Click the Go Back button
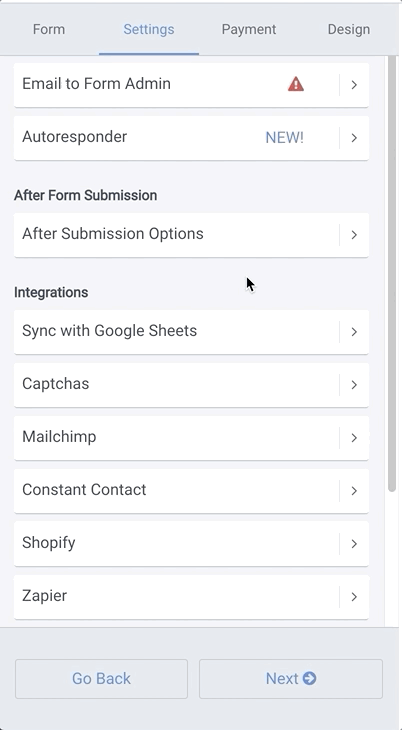Image resolution: width=402 pixels, height=730 pixels. tap(101, 678)
